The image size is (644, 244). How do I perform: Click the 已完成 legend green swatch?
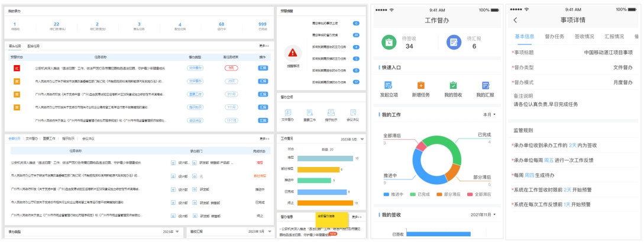[413, 194]
